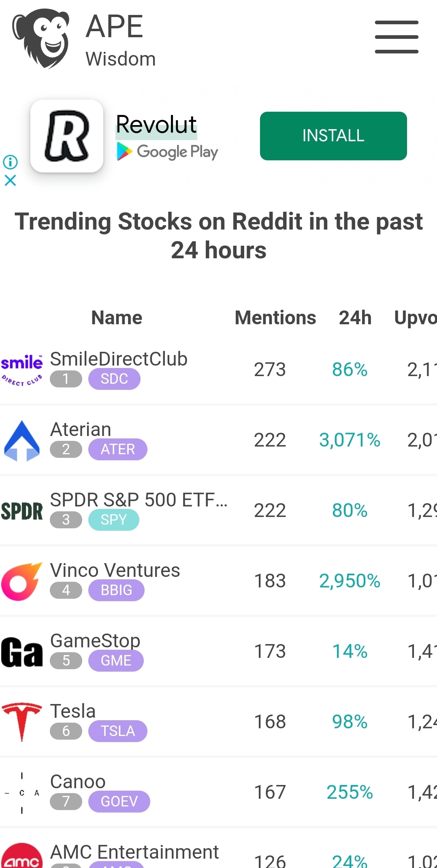Select the GME ticker tag

pyautogui.click(x=116, y=661)
